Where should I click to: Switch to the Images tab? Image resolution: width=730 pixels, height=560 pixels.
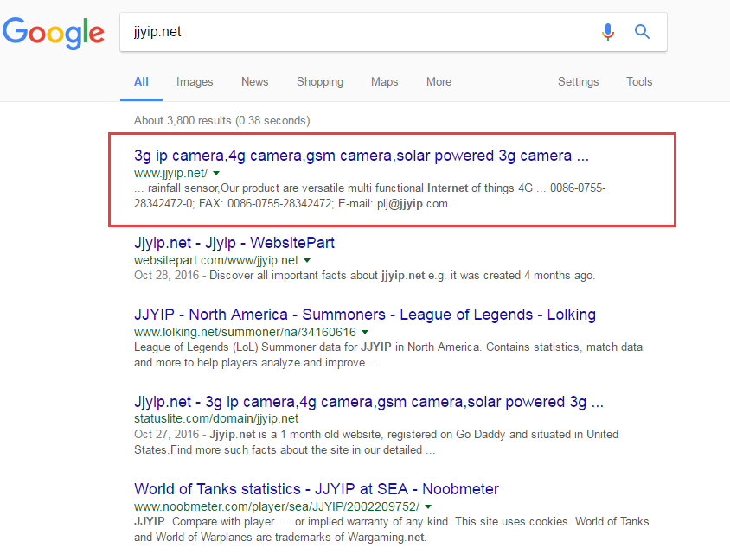(x=195, y=82)
